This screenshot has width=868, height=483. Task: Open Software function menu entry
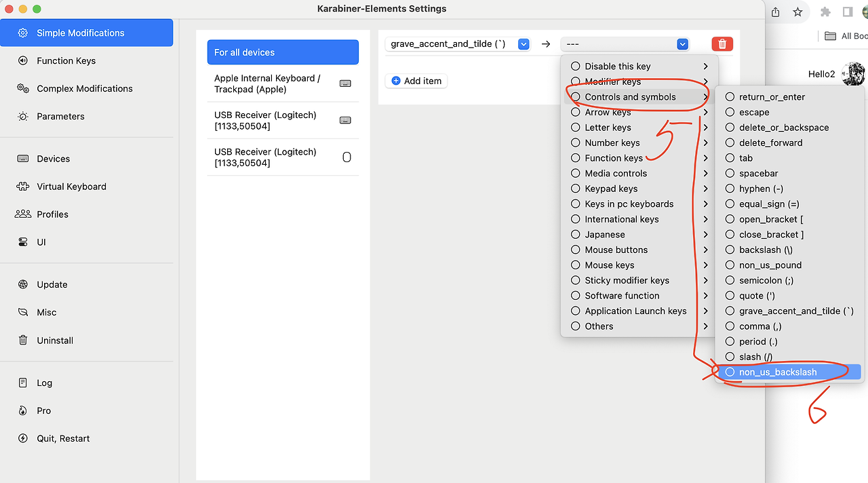(638, 295)
